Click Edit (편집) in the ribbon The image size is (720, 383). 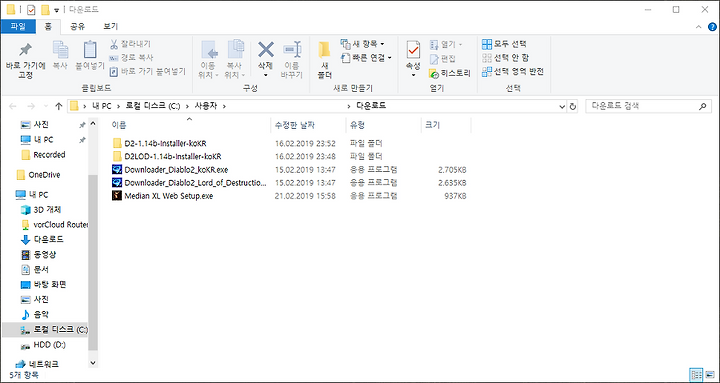pos(443,59)
